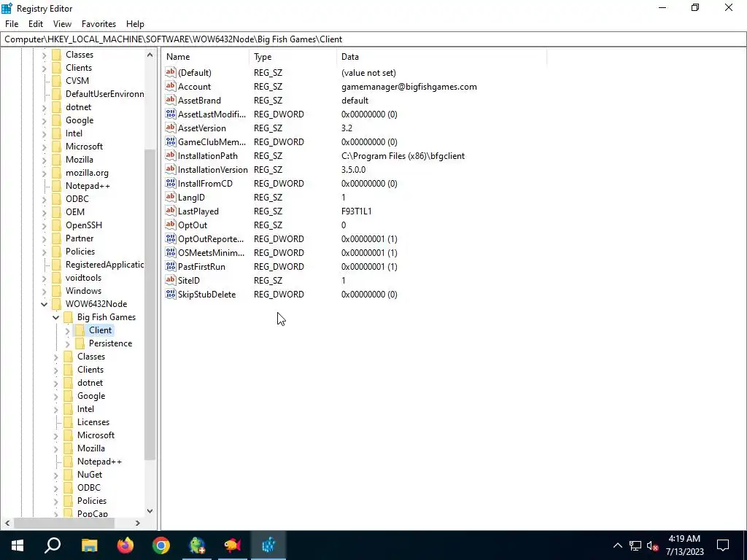Screen dimensions: 747x560
Task: Select the AssetBrand string value icon
Action: coord(171,100)
